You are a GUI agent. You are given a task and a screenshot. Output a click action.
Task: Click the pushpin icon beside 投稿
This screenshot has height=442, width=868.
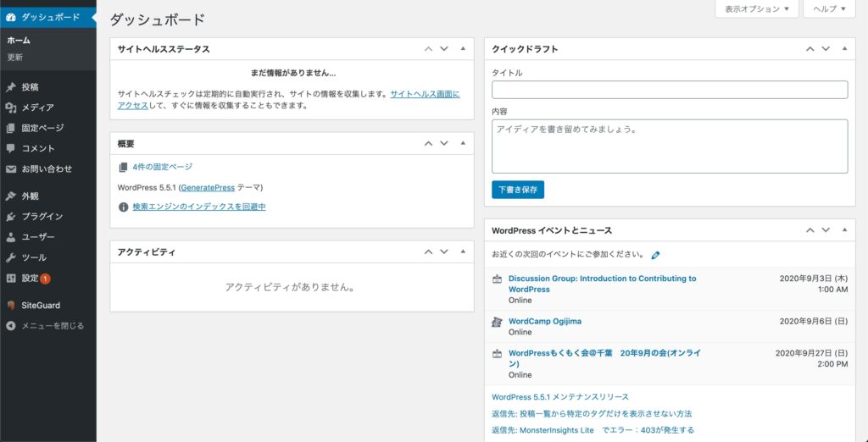click(x=10, y=87)
